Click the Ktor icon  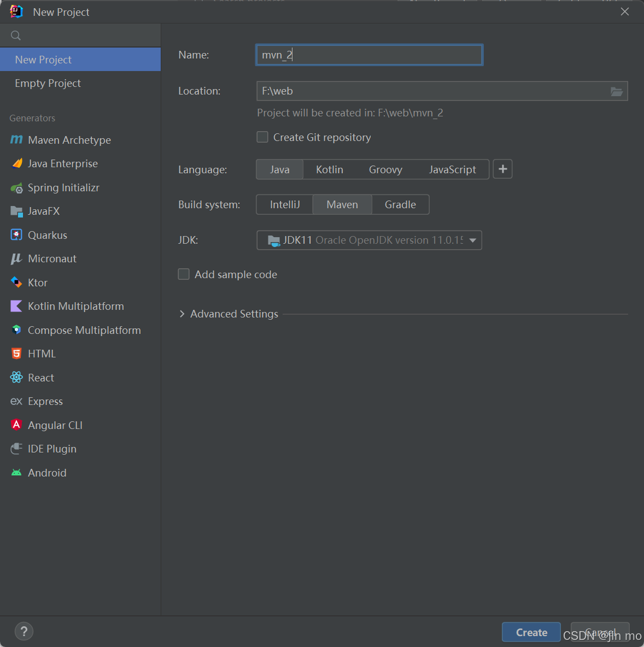[x=16, y=282]
